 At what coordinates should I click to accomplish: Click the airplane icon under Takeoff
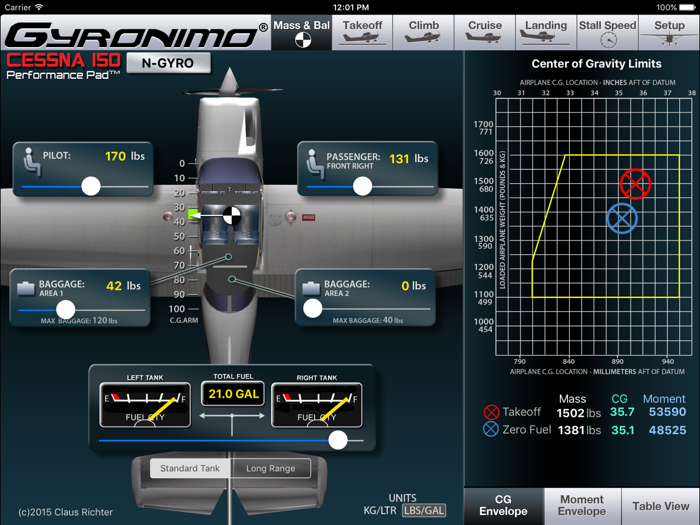point(361,38)
